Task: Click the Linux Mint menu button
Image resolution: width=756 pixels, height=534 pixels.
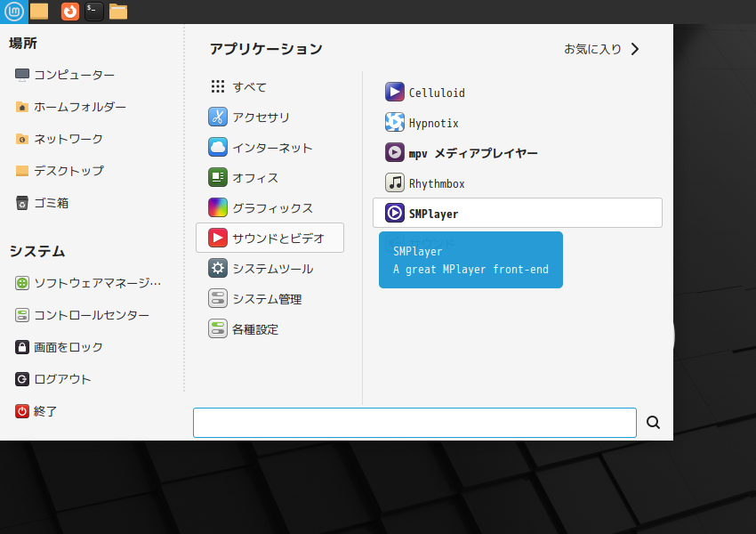Action: (13, 11)
